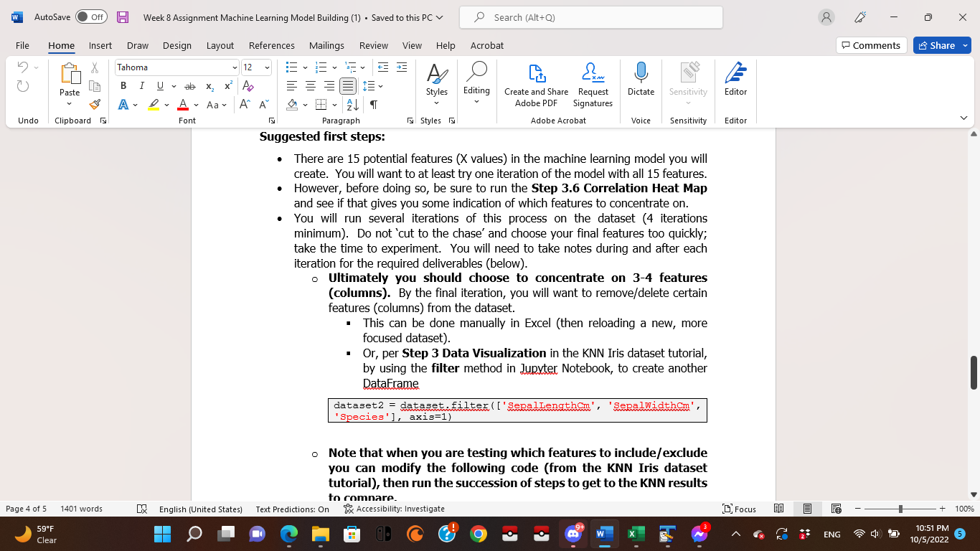The height and width of the screenshot is (551, 980).
Task: Switch to Print Layout view
Action: (807, 509)
